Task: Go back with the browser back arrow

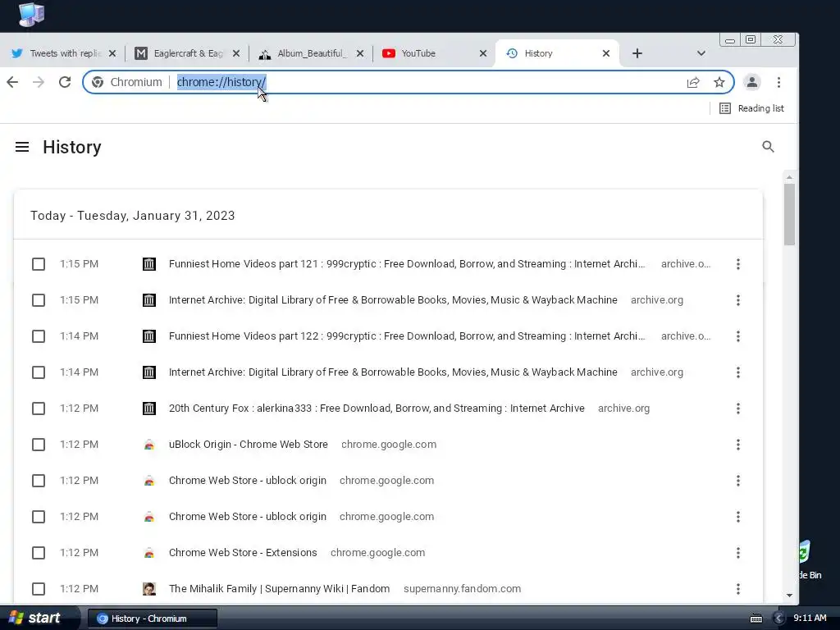Action: [x=12, y=82]
